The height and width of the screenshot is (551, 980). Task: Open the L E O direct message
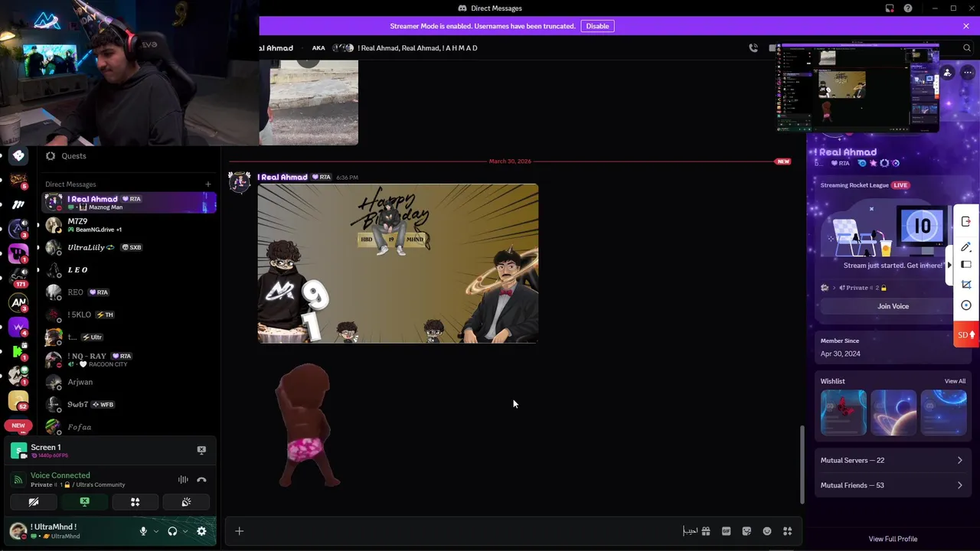[129, 270]
